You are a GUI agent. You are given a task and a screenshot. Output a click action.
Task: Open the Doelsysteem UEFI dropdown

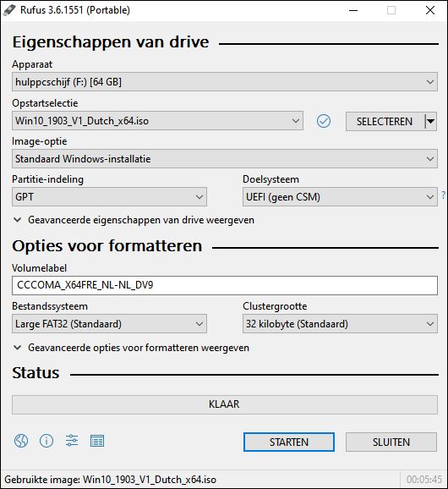[x=340, y=197]
